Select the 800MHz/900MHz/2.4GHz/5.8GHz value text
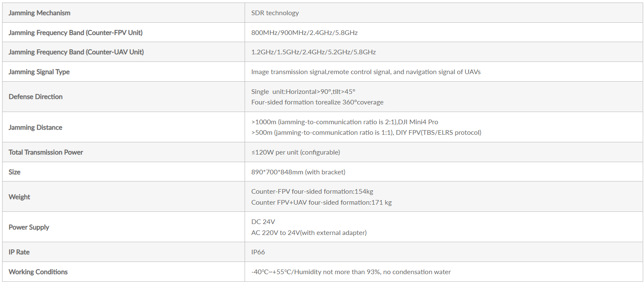This screenshot has width=644, height=283. point(304,32)
